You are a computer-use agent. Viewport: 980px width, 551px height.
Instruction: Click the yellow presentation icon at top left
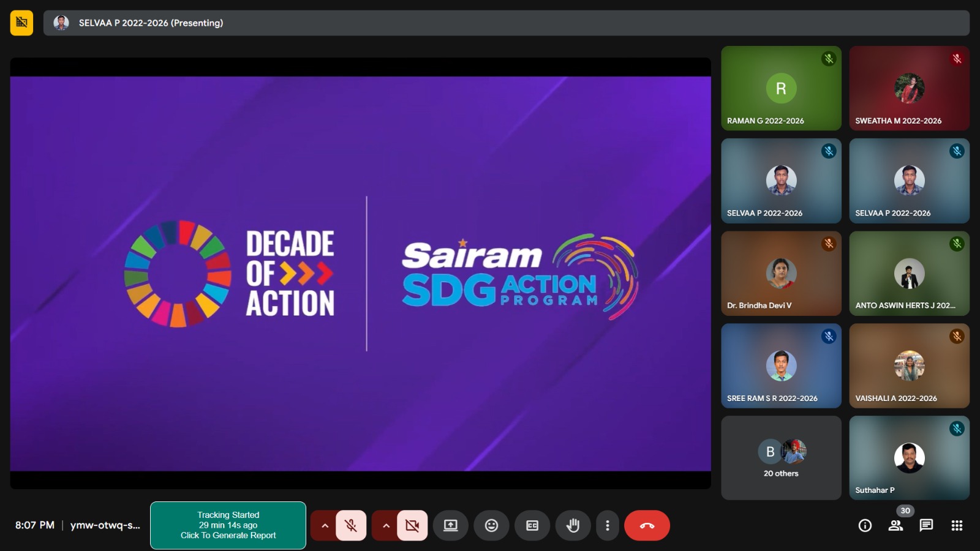point(21,23)
